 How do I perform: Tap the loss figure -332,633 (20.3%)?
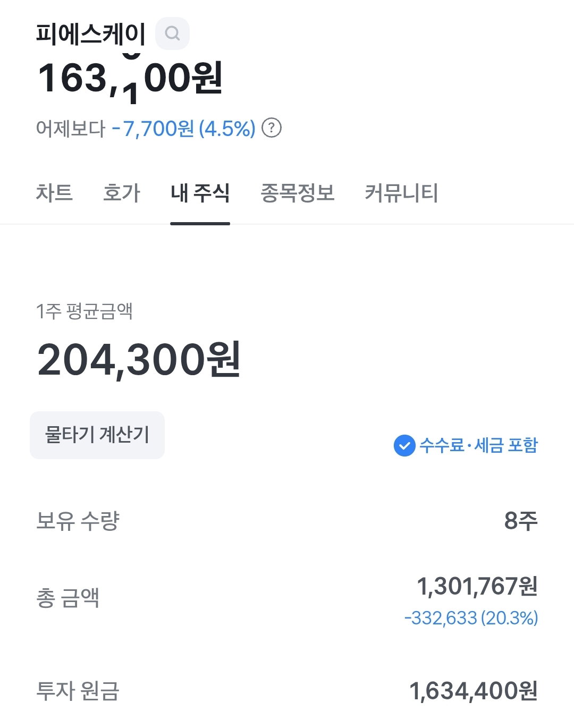[x=471, y=618]
